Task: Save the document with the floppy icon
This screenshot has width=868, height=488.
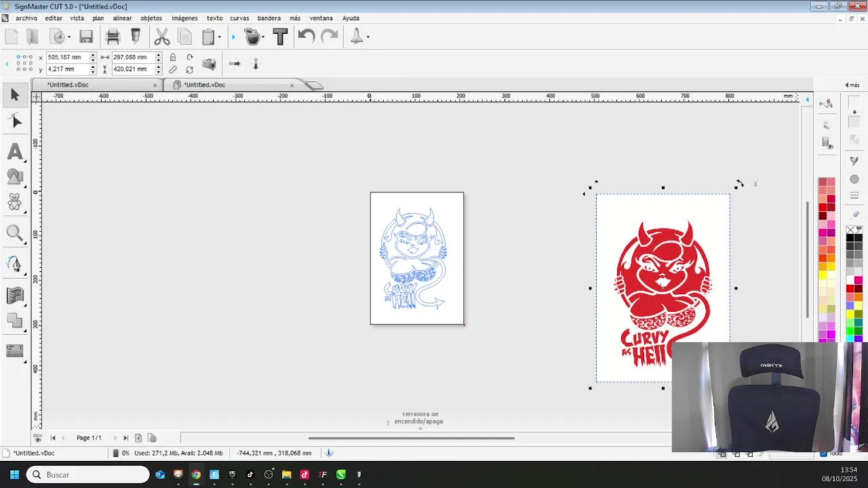Action: 86,37
